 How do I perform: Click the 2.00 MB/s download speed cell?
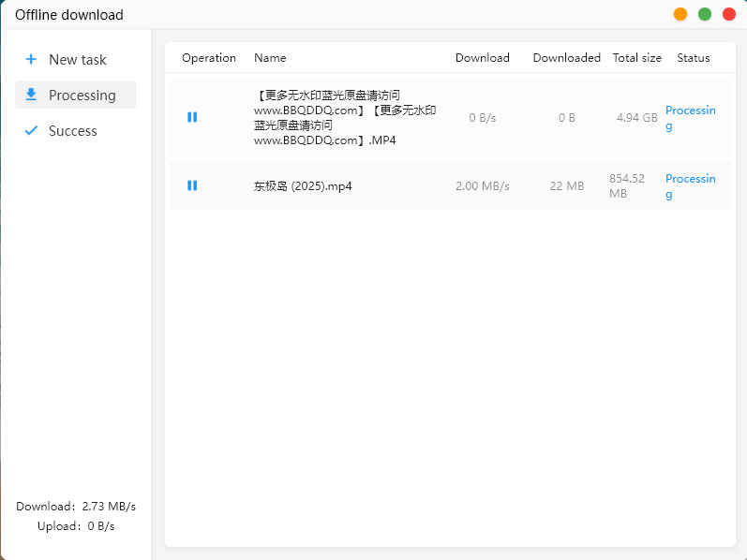click(x=482, y=185)
